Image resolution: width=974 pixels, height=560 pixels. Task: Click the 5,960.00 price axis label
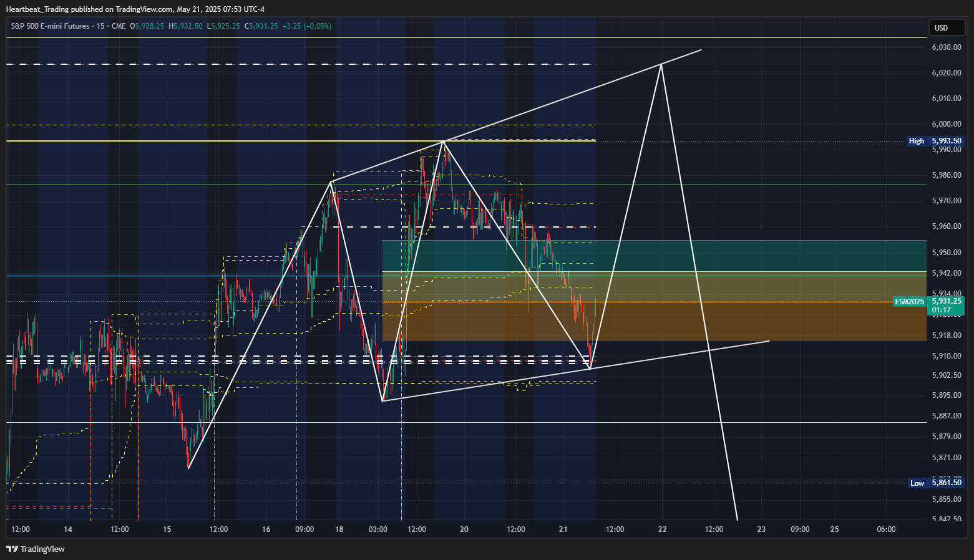click(946, 226)
